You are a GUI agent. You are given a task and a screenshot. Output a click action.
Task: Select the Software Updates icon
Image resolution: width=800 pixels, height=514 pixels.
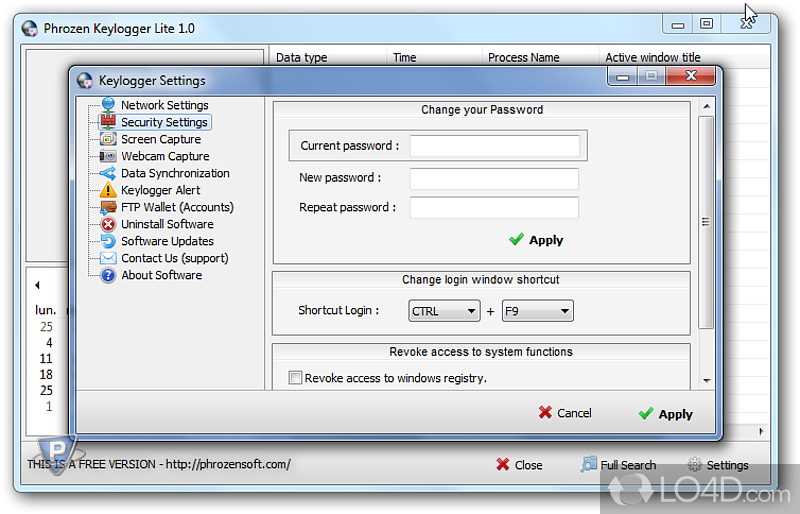click(108, 241)
